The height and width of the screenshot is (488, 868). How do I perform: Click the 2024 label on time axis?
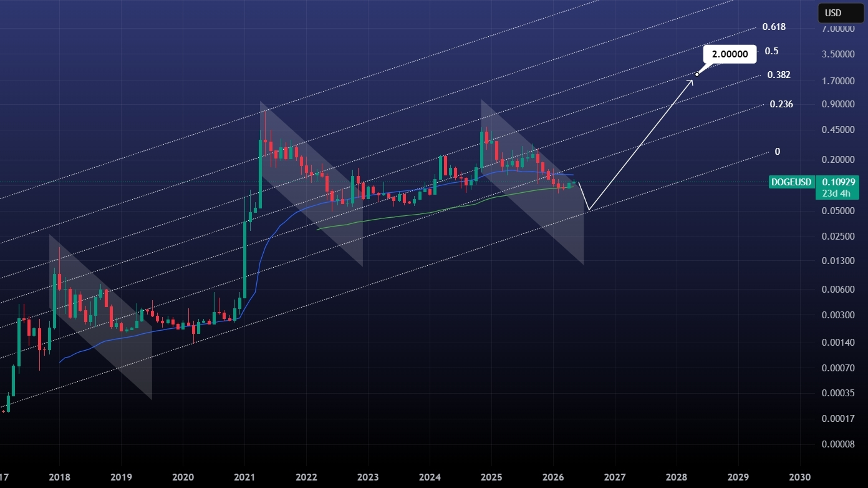pyautogui.click(x=430, y=476)
